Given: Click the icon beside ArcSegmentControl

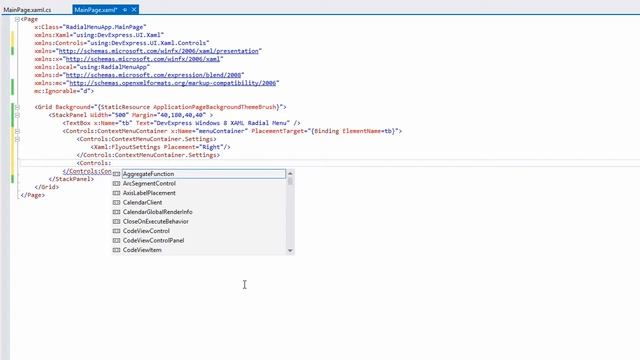Looking at the screenshot, I should coord(116,184).
